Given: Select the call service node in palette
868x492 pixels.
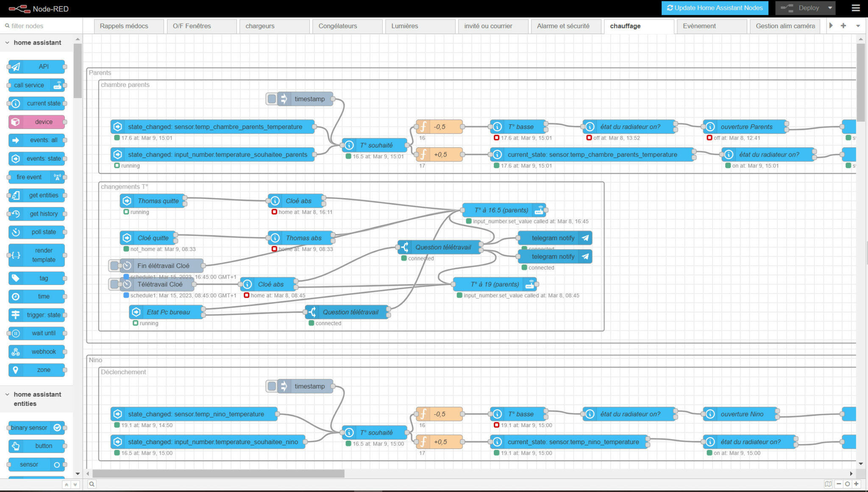Looking at the screenshot, I should tap(36, 85).
